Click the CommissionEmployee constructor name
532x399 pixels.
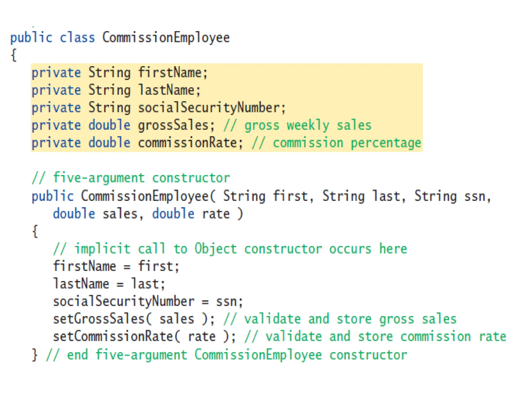tap(144, 196)
